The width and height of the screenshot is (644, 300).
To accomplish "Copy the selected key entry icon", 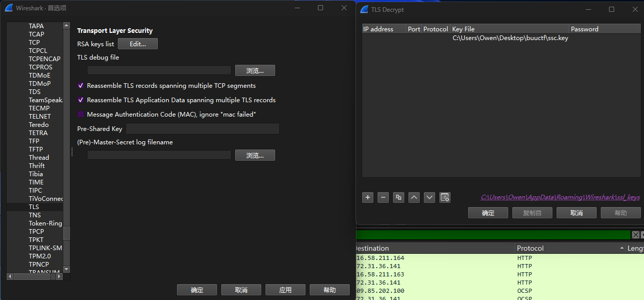I will point(398,197).
